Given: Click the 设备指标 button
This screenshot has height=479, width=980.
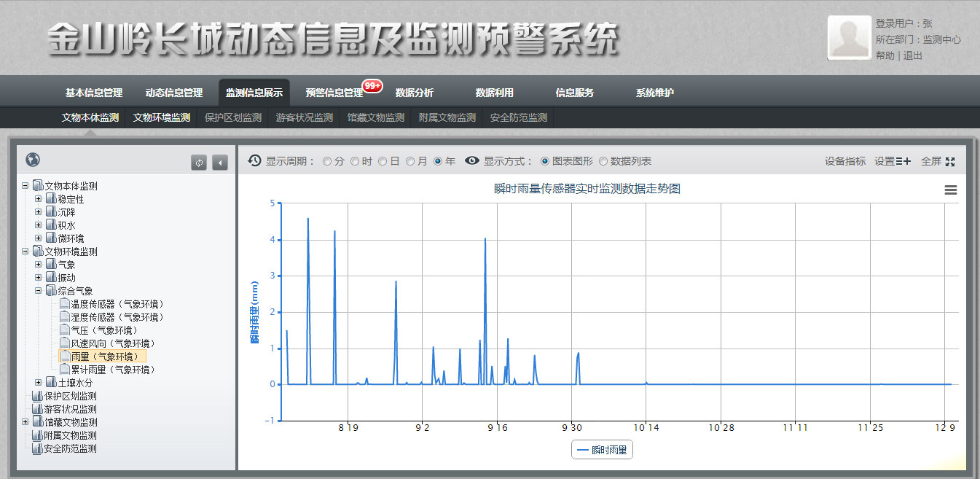Looking at the screenshot, I should point(845,161).
